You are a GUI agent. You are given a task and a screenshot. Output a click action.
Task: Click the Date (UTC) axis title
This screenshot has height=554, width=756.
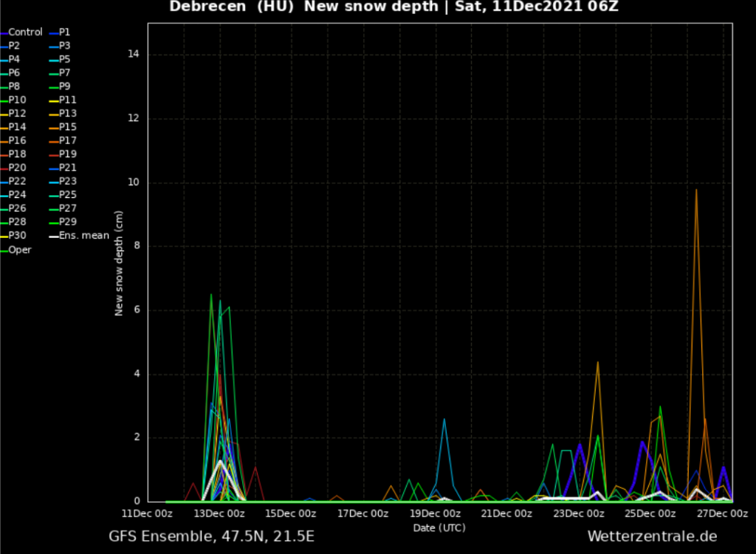click(x=439, y=527)
